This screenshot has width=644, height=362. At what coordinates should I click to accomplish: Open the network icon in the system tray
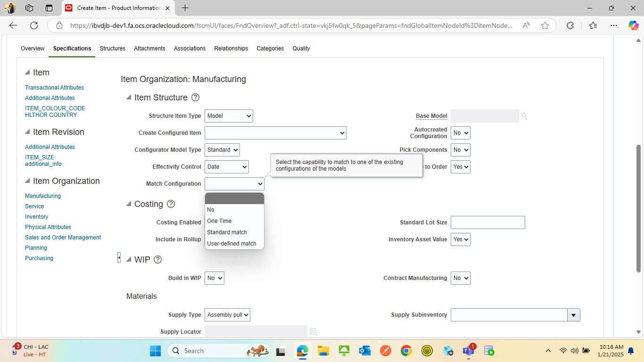coord(563,351)
